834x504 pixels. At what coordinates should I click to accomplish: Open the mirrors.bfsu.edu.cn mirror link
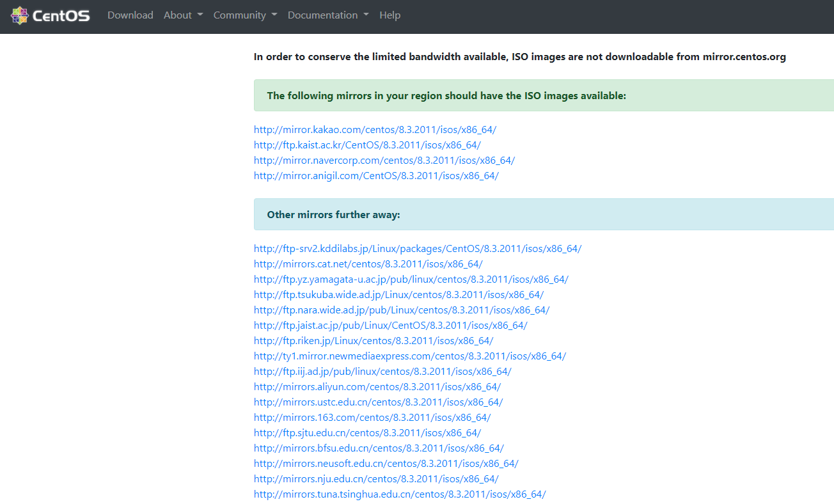pos(379,448)
